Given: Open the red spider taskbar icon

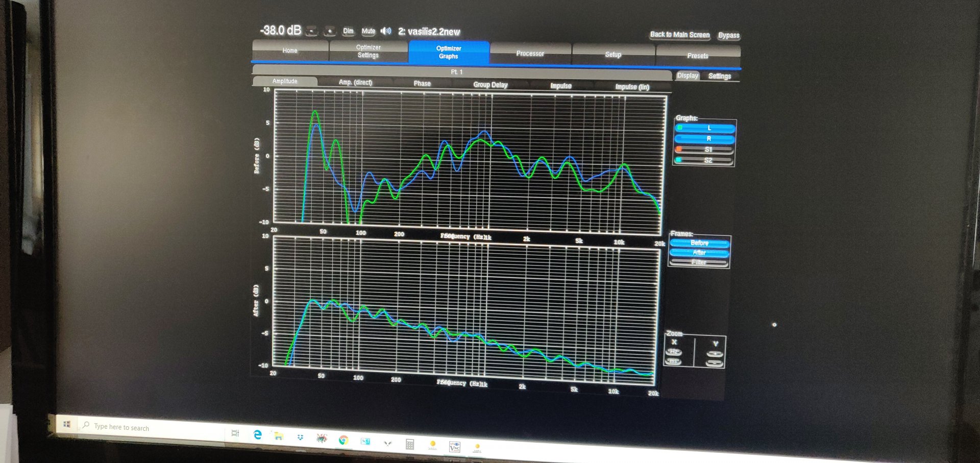Looking at the screenshot, I should [x=322, y=438].
